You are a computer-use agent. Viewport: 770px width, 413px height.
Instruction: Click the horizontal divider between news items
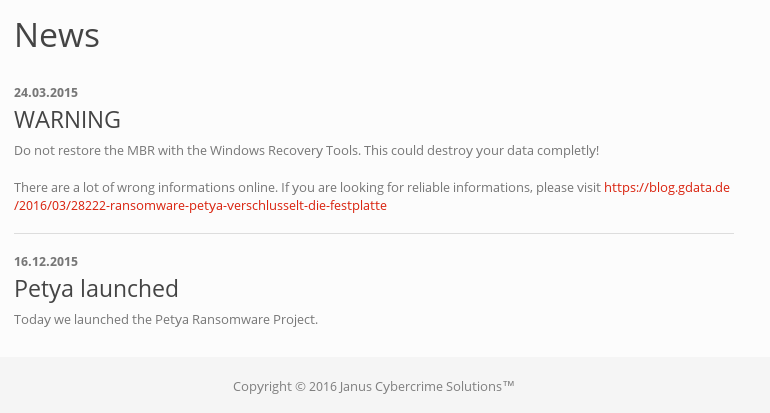tap(373, 233)
